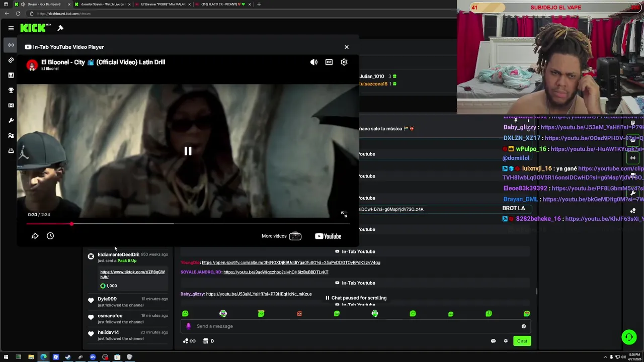Mute the YouTube player volume

pos(314,62)
